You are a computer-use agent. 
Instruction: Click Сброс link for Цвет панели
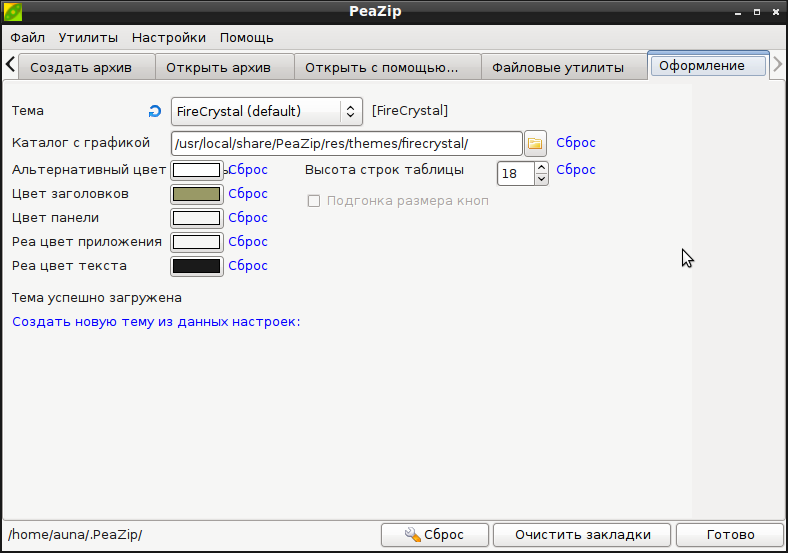point(248,218)
